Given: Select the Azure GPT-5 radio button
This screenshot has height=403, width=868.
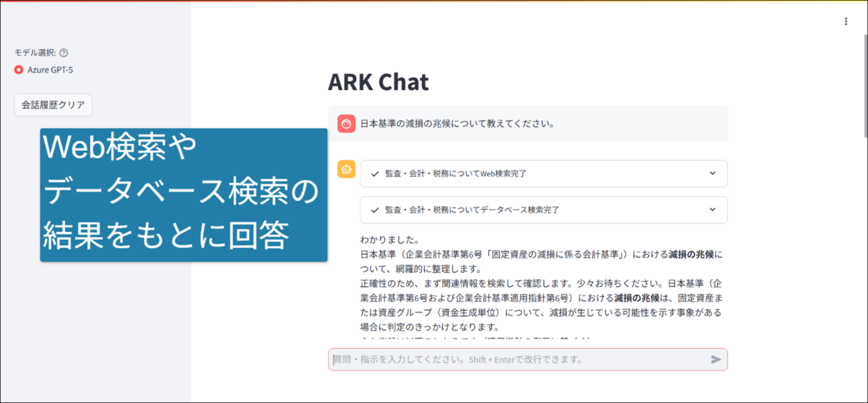Looking at the screenshot, I should 19,70.
